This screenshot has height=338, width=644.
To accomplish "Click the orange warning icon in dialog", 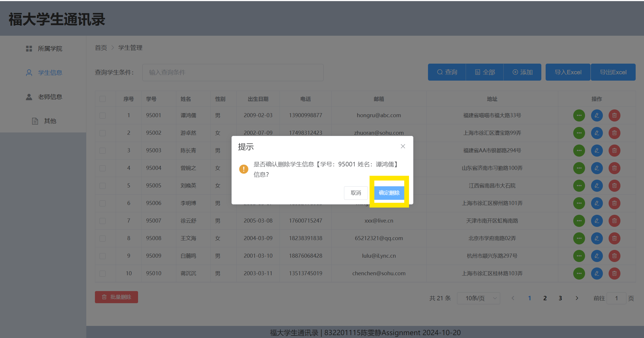I will [244, 169].
